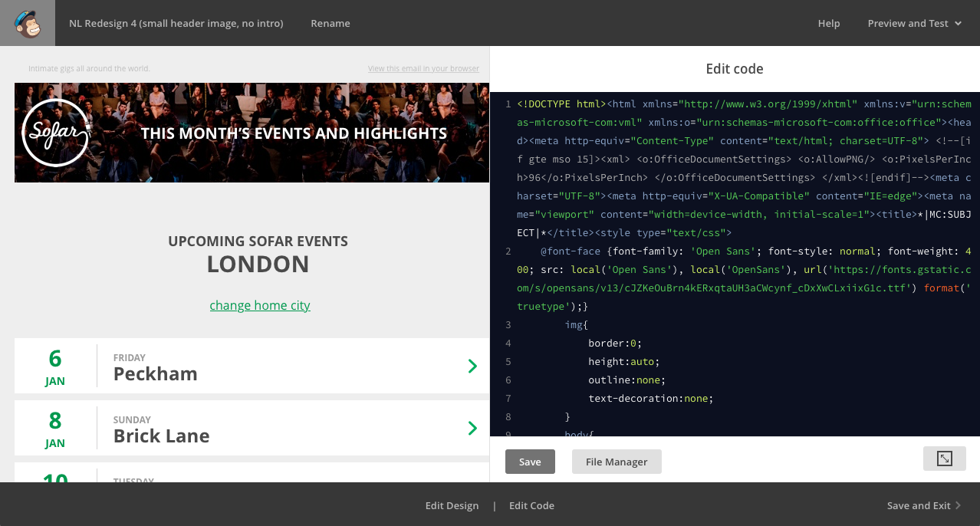Click Save and Exit at bottom right
980x526 pixels.
click(918, 505)
